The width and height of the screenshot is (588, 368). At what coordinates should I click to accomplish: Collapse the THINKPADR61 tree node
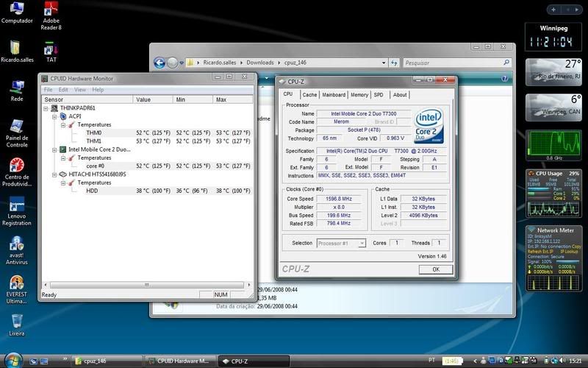(x=46, y=108)
